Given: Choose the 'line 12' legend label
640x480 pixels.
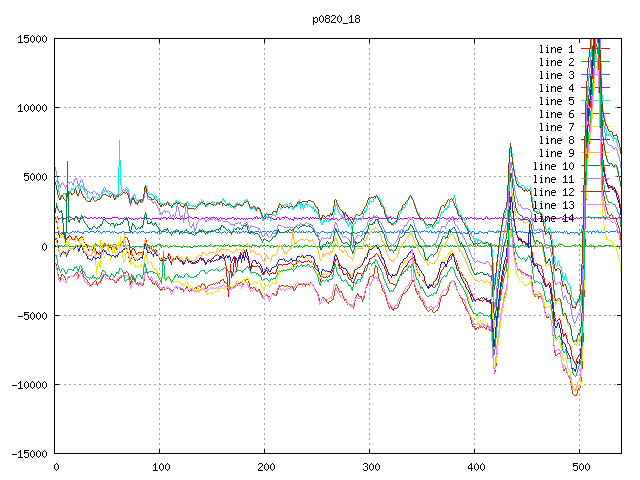Looking at the screenshot, I should tap(553, 192).
